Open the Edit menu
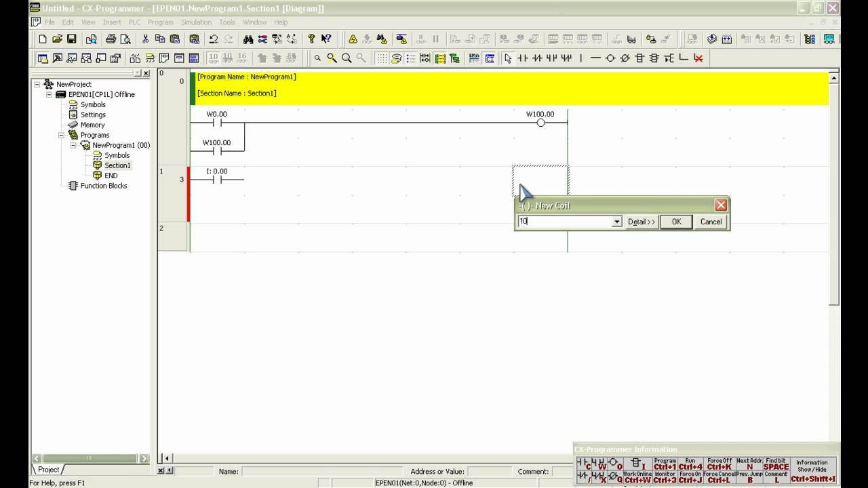Viewport: 868px width, 488px height. click(x=68, y=22)
